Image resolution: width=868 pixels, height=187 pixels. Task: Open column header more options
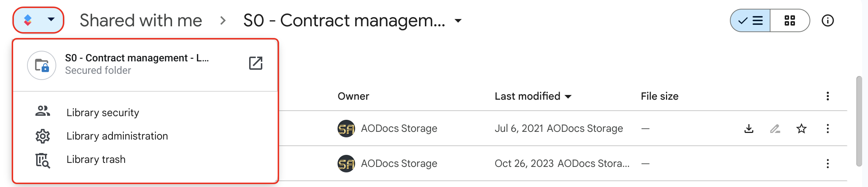[x=828, y=96]
